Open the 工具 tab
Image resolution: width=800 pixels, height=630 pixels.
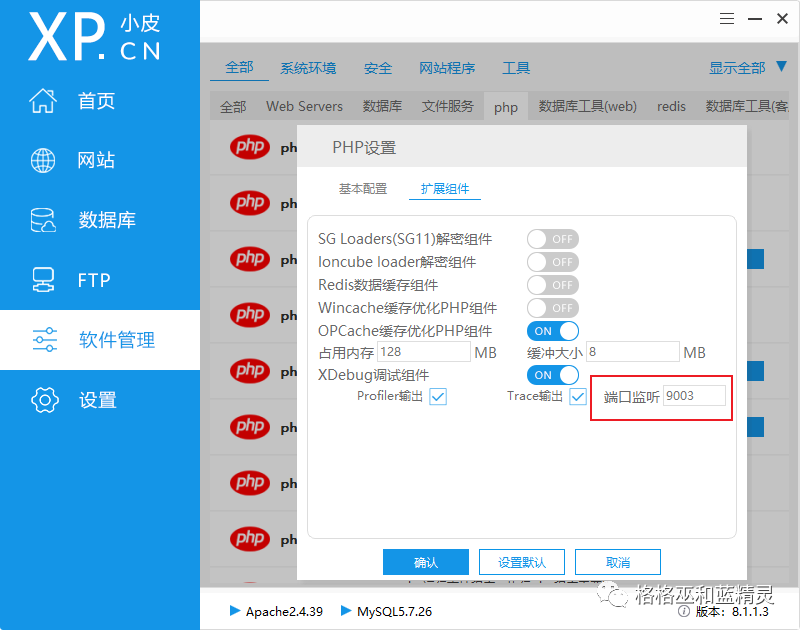pyautogui.click(x=516, y=68)
